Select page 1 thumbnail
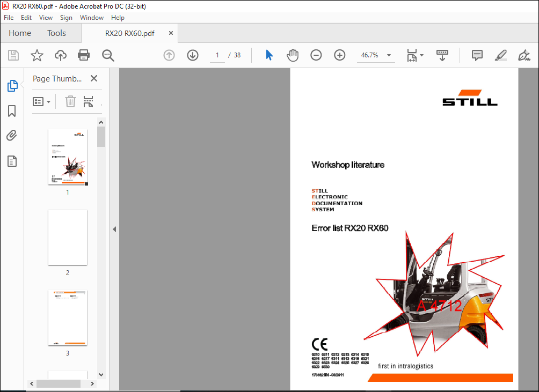Screen dimensions: 539x392 68,157
